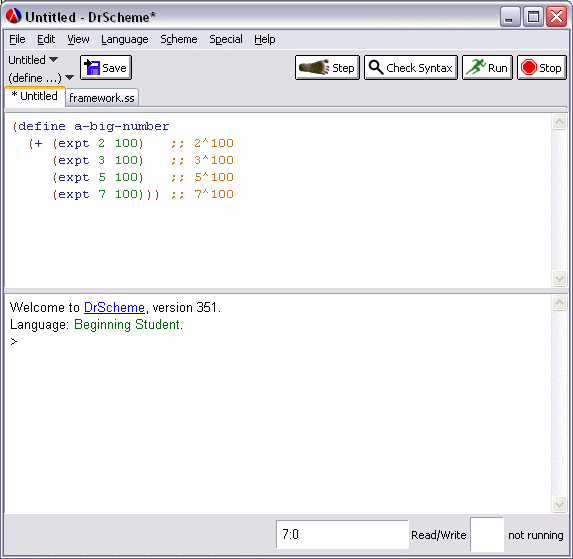This screenshot has height=559, width=573.
Task: Open the Scheme menu
Action: click(179, 39)
